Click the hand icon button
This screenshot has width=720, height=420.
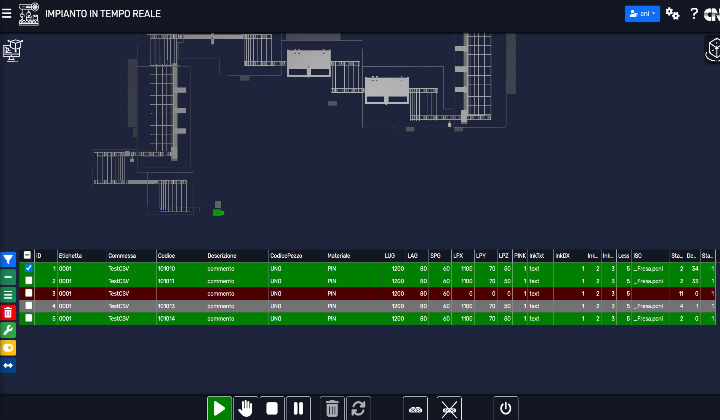click(246, 408)
